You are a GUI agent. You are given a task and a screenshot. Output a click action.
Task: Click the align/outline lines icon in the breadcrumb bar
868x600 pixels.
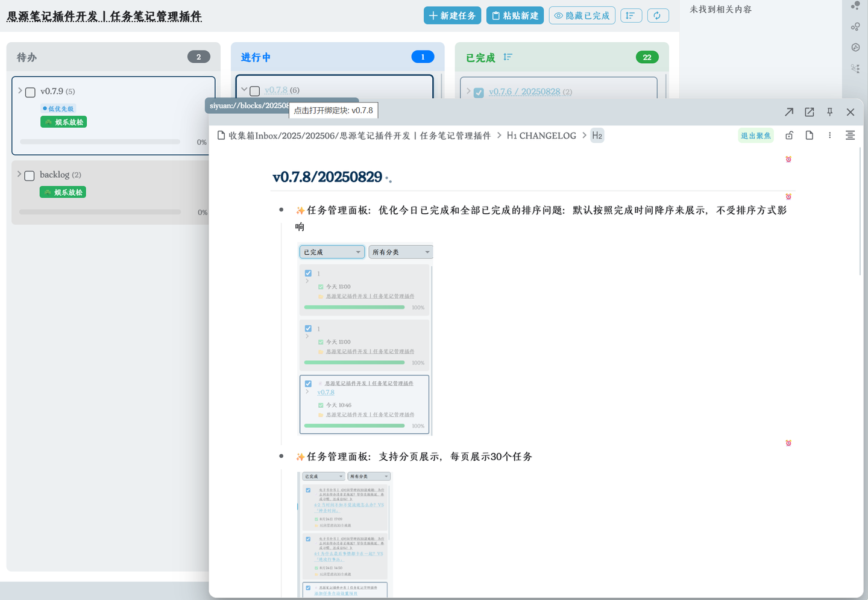pyautogui.click(x=851, y=136)
